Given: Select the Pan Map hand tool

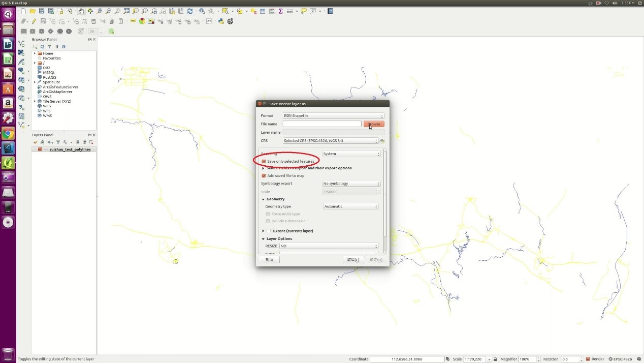Looking at the screenshot, I should click(82, 11).
